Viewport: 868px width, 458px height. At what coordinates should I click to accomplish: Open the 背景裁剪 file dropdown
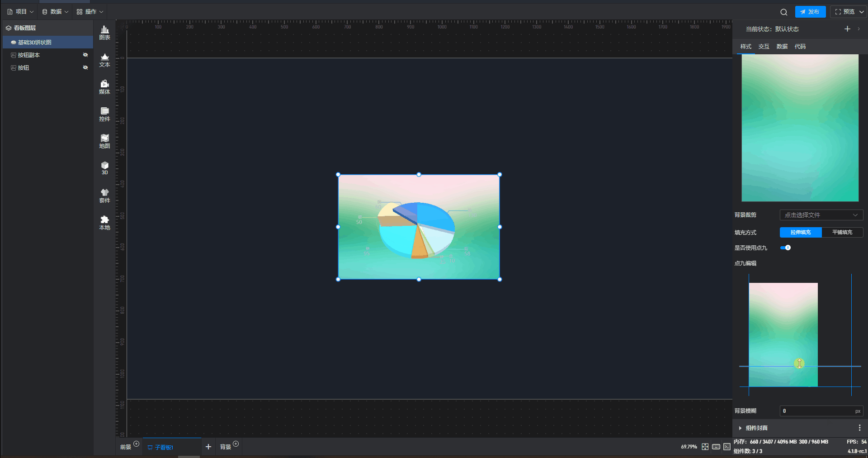(821, 215)
